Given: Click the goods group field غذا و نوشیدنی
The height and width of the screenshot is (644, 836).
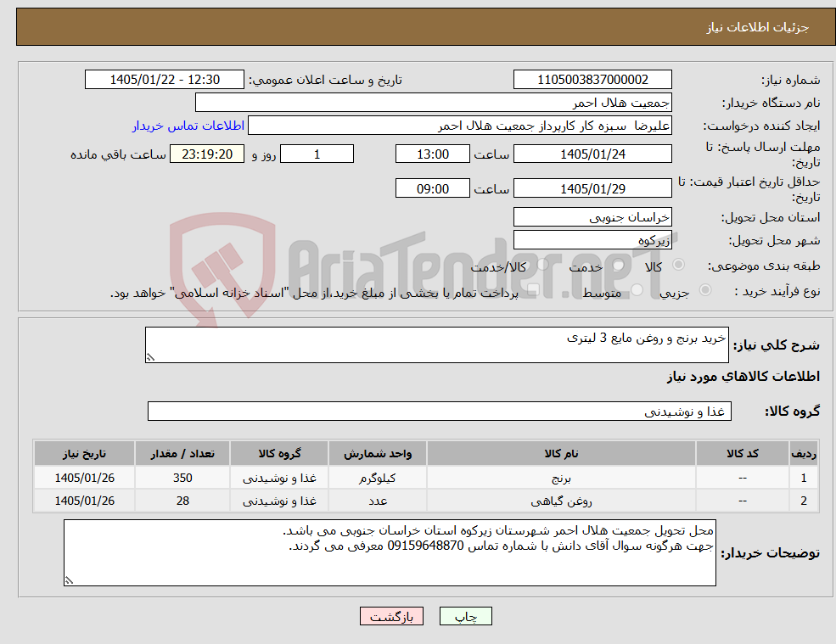Looking at the screenshot, I should [440, 411].
